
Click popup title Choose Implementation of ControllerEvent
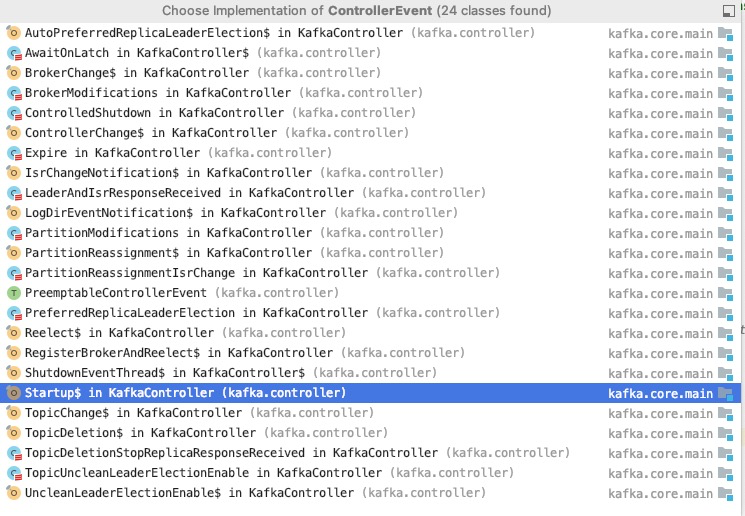356,10
